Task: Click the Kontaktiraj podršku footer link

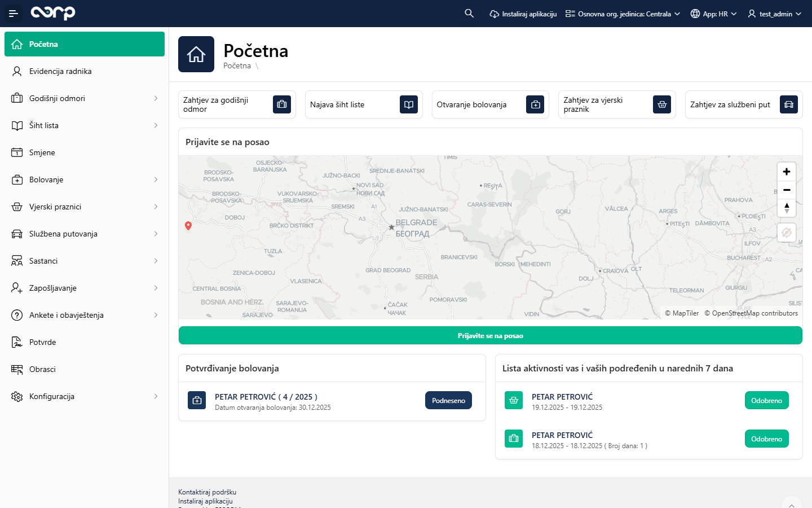Action: (207, 492)
